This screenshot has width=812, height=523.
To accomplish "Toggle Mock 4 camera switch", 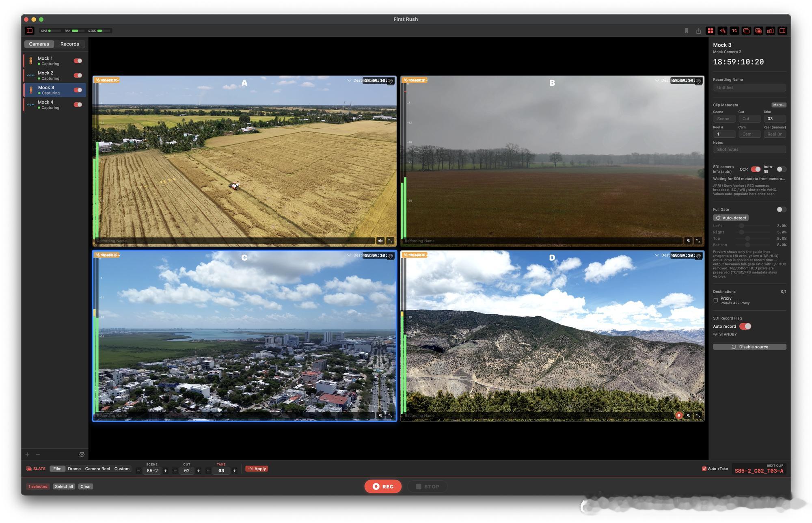I will coord(78,105).
